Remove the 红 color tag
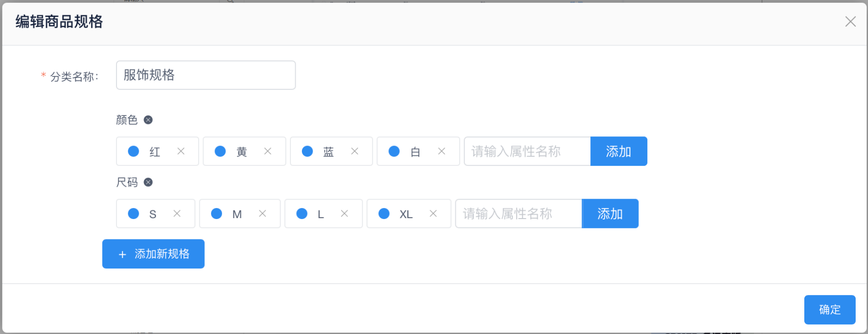Viewport: 868px width, 334px height. [x=181, y=151]
